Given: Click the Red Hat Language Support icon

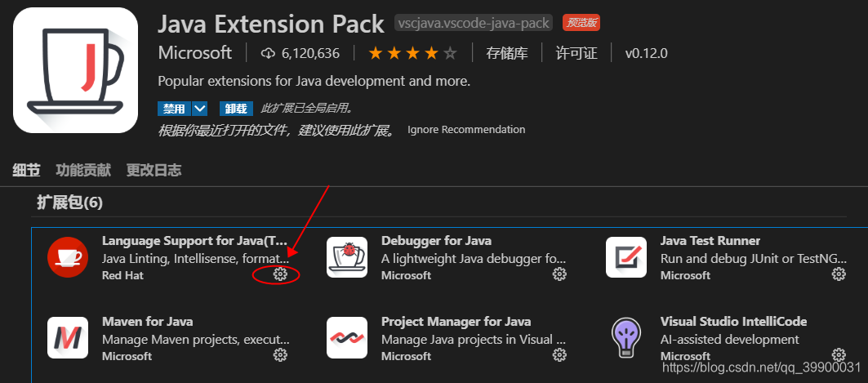Looking at the screenshot, I should coord(68,256).
